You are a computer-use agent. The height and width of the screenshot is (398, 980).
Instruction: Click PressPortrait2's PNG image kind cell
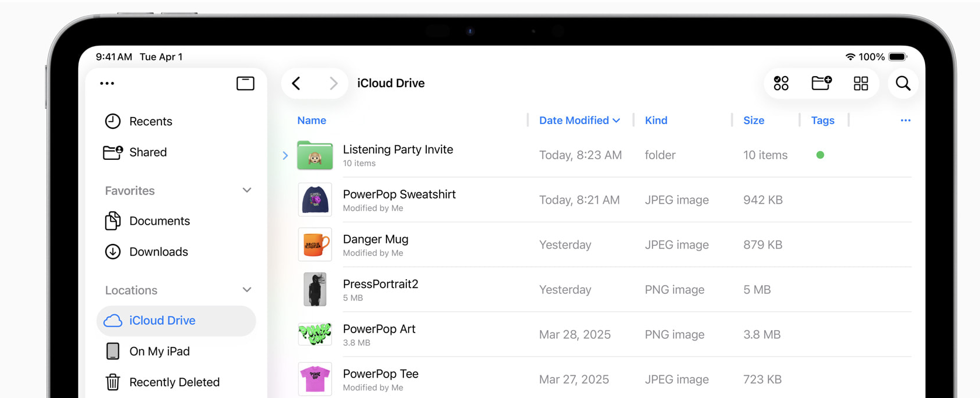(674, 290)
